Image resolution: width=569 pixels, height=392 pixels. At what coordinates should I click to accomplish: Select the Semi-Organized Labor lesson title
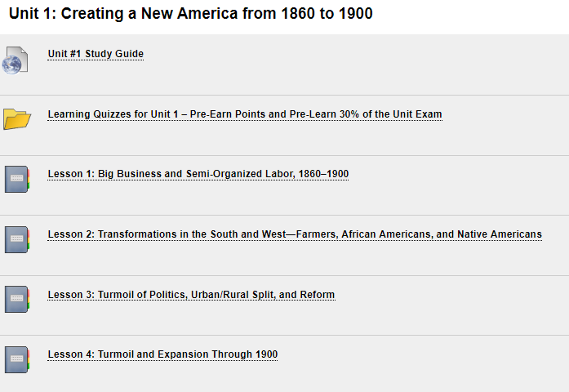[x=198, y=174]
